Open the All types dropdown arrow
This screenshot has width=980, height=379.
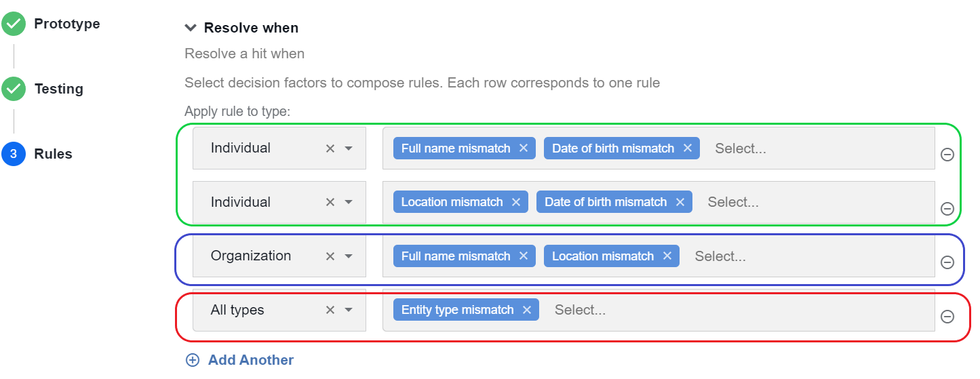(349, 310)
